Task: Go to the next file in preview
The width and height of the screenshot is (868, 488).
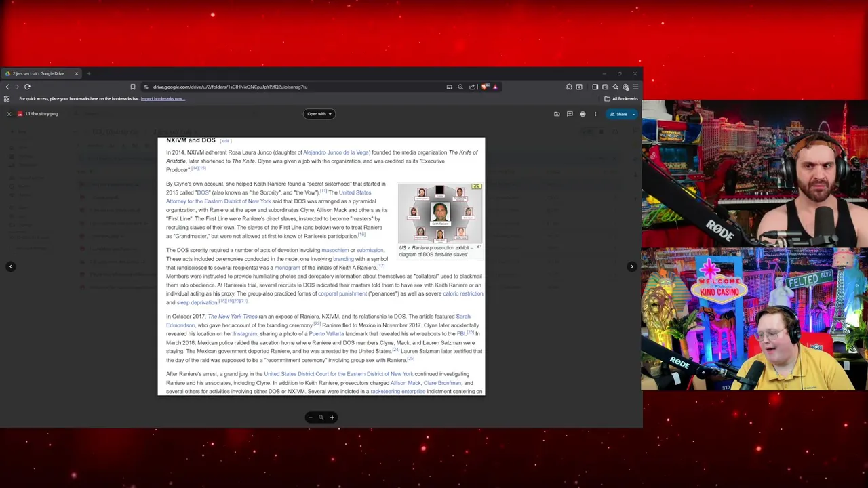Action: [632, 266]
